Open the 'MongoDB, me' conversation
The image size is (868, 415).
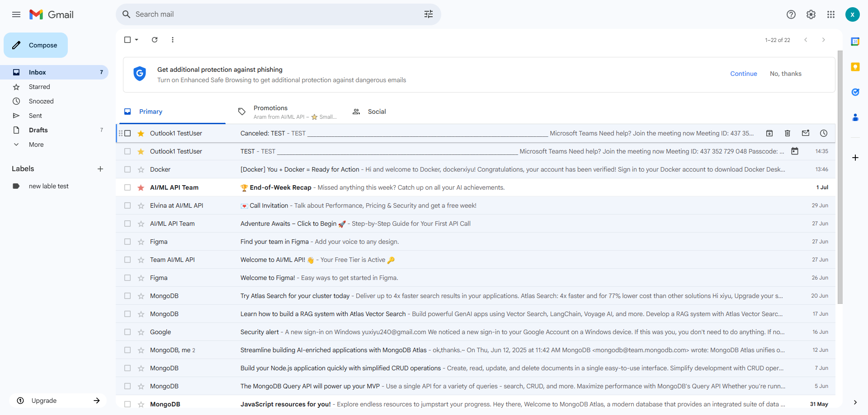click(476, 350)
